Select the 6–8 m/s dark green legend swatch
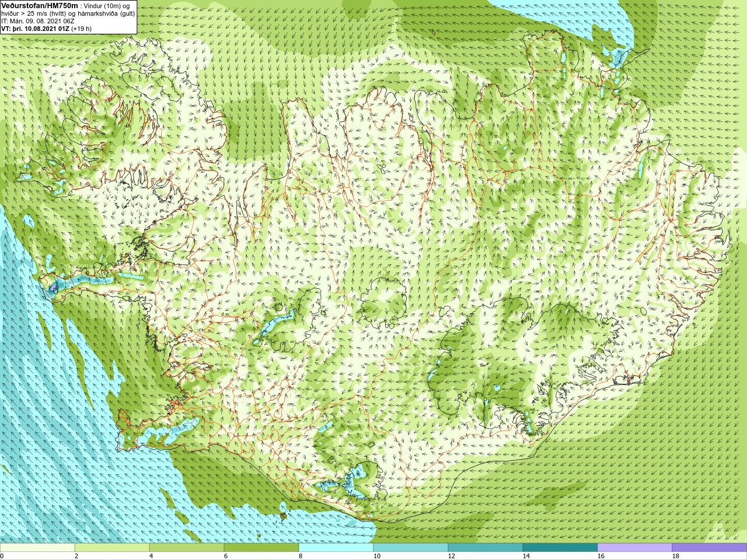The width and height of the screenshot is (747, 560). coord(261,548)
